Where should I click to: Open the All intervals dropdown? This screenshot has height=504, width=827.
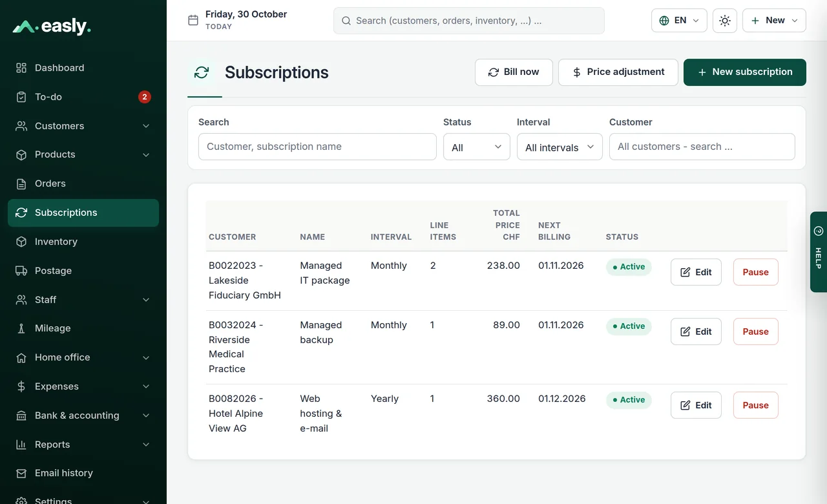560,147
